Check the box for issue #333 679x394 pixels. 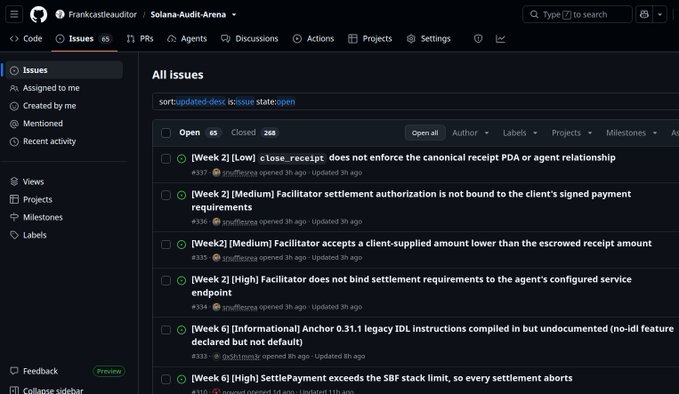click(166, 329)
